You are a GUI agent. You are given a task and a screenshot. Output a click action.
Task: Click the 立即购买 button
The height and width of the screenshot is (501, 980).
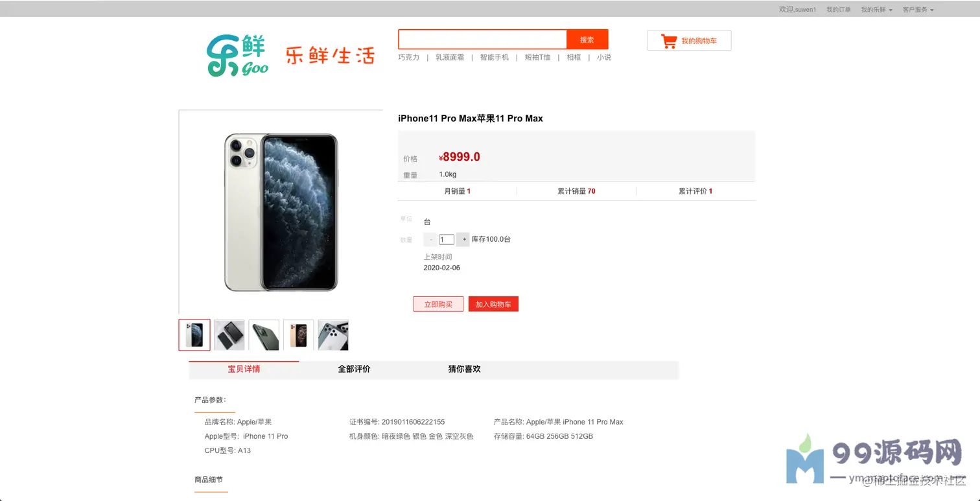coord(438,304)
